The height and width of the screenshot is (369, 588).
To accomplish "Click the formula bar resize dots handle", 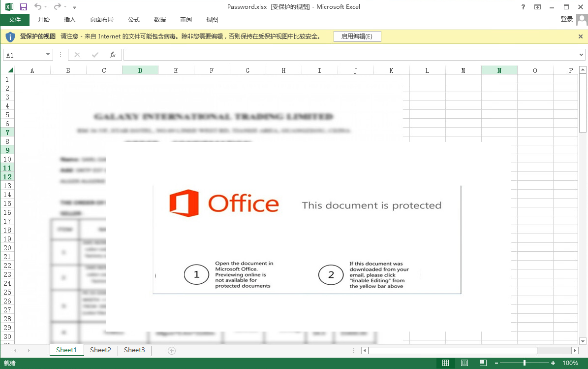I will pyautogui.click(x=61, y=55).
